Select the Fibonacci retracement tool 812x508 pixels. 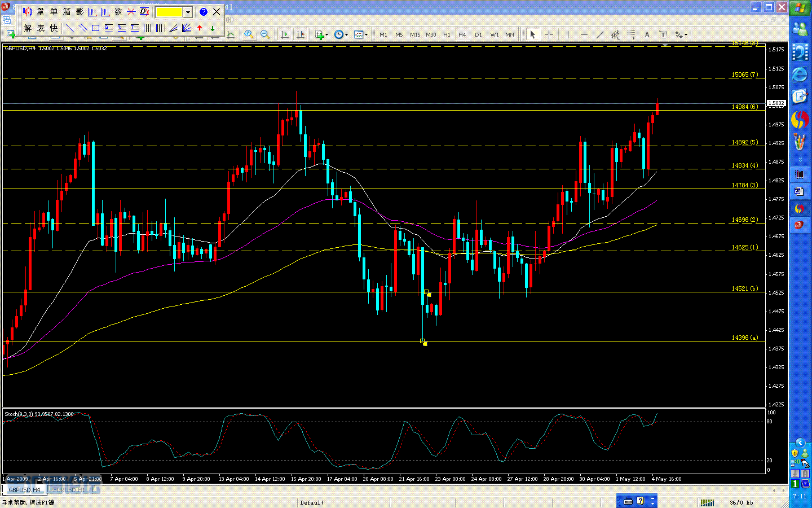(632, 34)
